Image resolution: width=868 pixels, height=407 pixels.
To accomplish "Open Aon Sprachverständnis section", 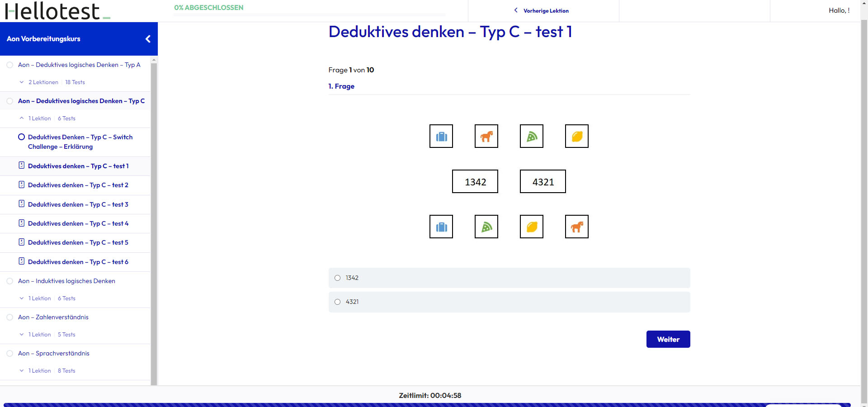I will point(54,354).
